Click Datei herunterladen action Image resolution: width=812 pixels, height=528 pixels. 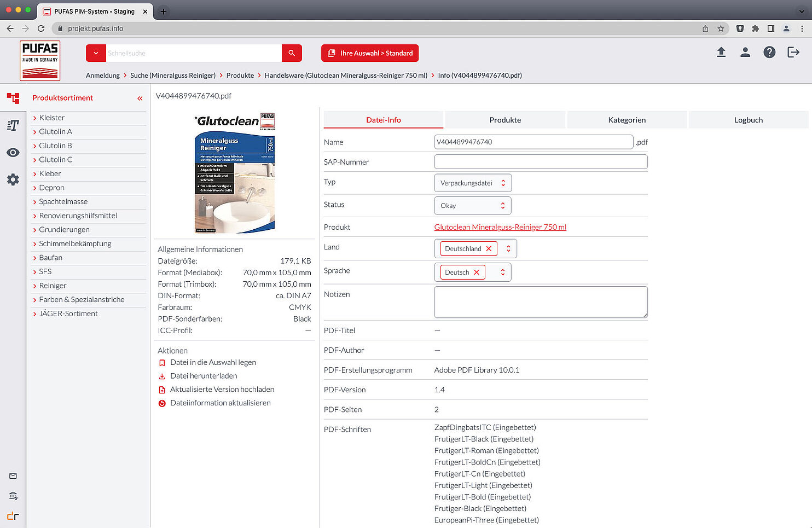pos(204,376)
